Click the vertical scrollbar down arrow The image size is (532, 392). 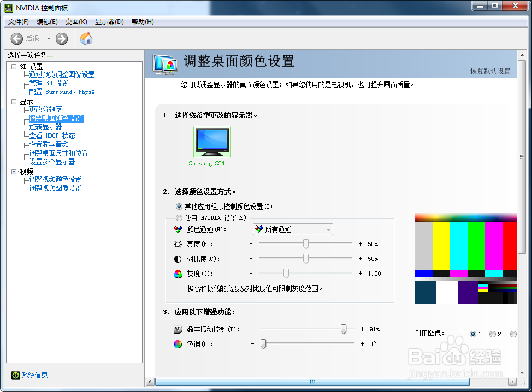coord(522,373)
